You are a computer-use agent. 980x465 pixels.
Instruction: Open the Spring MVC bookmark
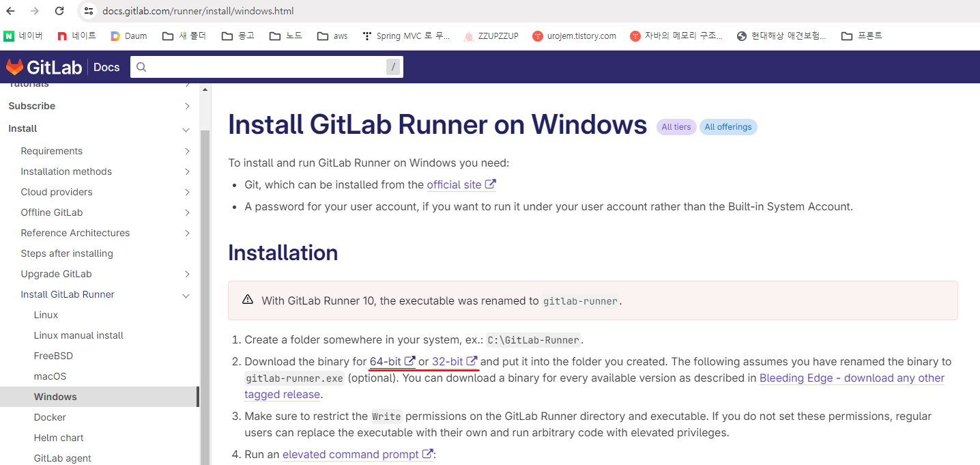click(x=406, y=36)
